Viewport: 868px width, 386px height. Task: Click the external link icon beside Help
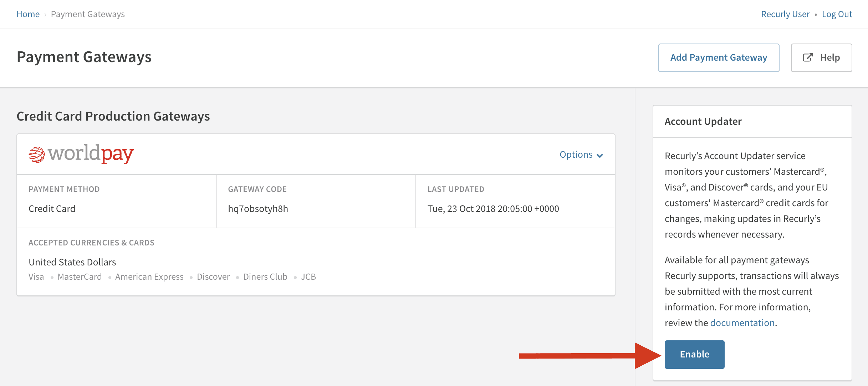click(x=808, y=57)
